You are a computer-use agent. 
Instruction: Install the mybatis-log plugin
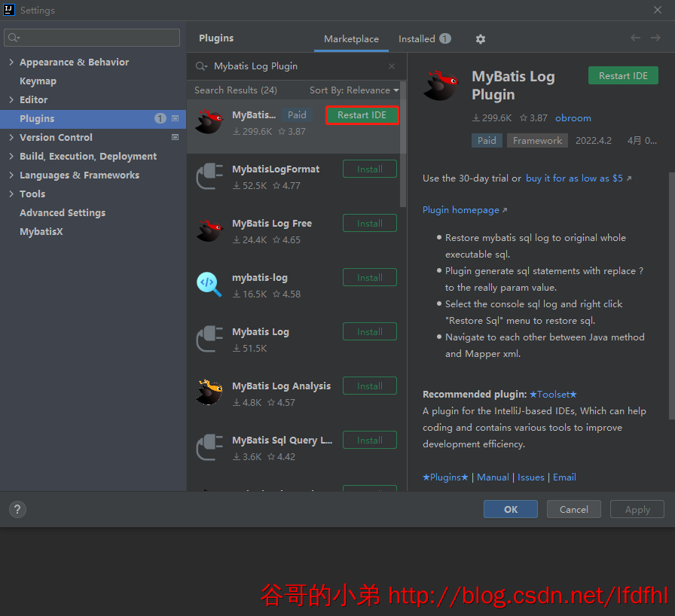tap(370, 277)
